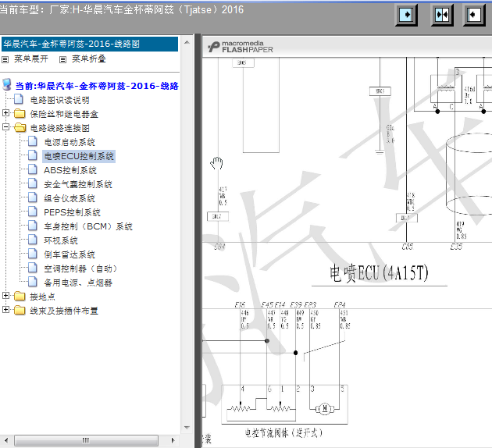Click the 菜单展开 list icon
492x448 pixels.
pyautogui.click(x=5, y=59)
